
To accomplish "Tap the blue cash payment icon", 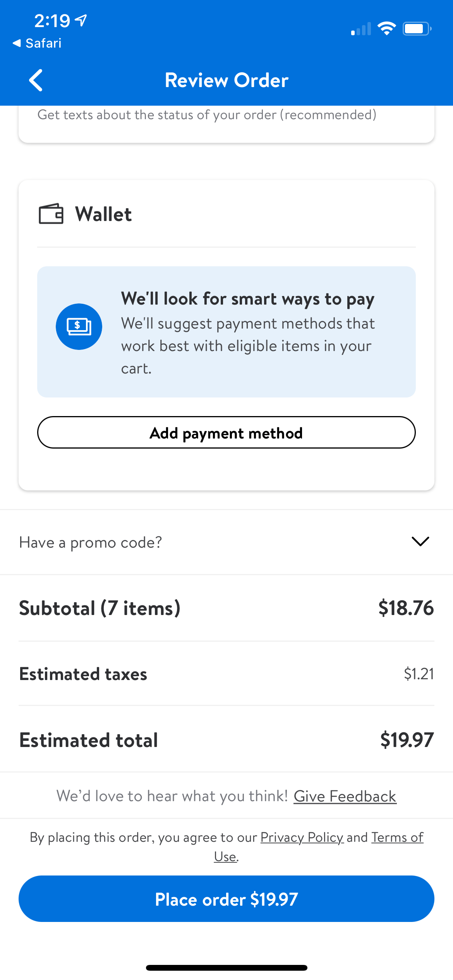I will pyautogui.click(x=79, y=327).
